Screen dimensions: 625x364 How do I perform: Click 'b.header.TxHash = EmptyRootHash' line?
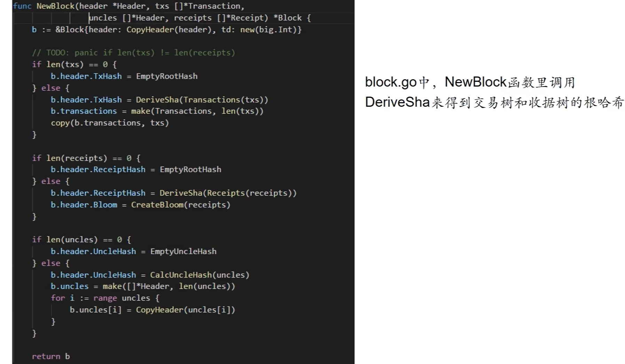click(124, 76)
